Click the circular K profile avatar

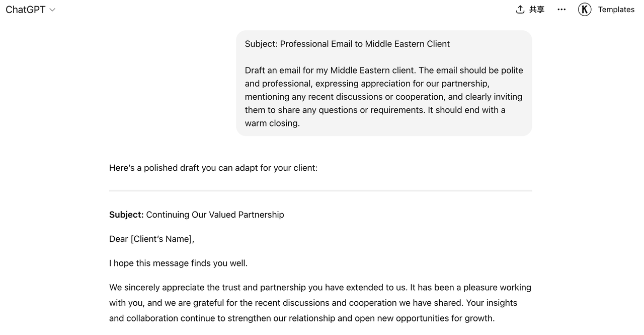(585, 10)
